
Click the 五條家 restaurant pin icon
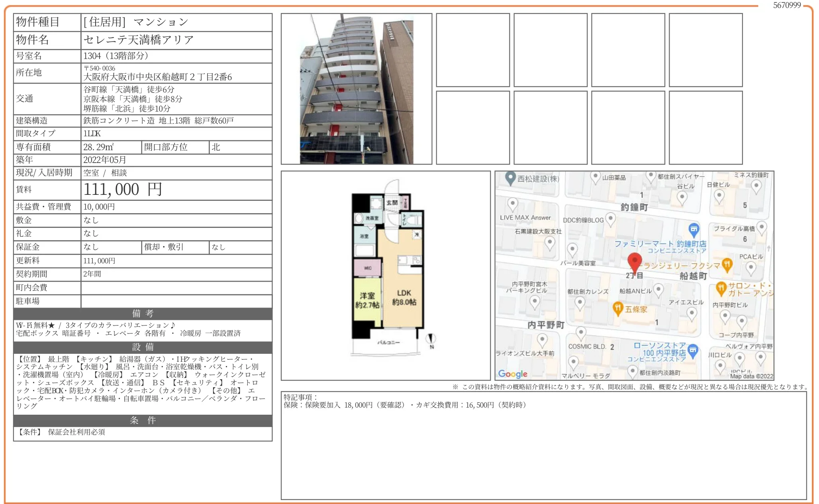[617, 308]
